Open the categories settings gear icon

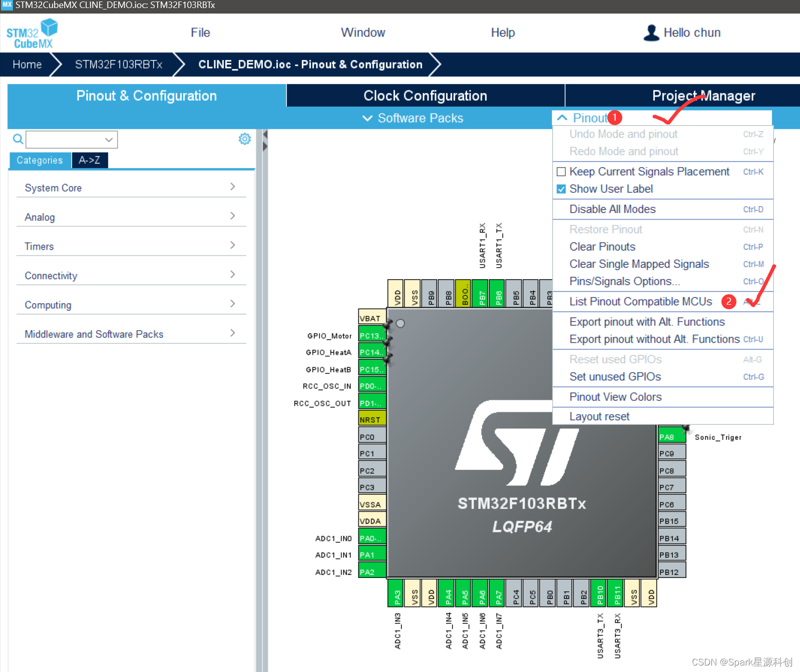(244, 139)
